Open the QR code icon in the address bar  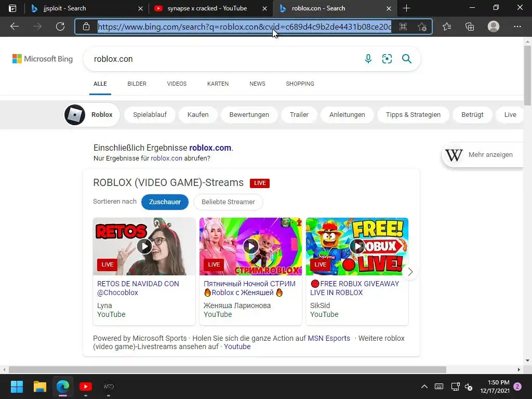pyautogui.click(x=403, y=27)
